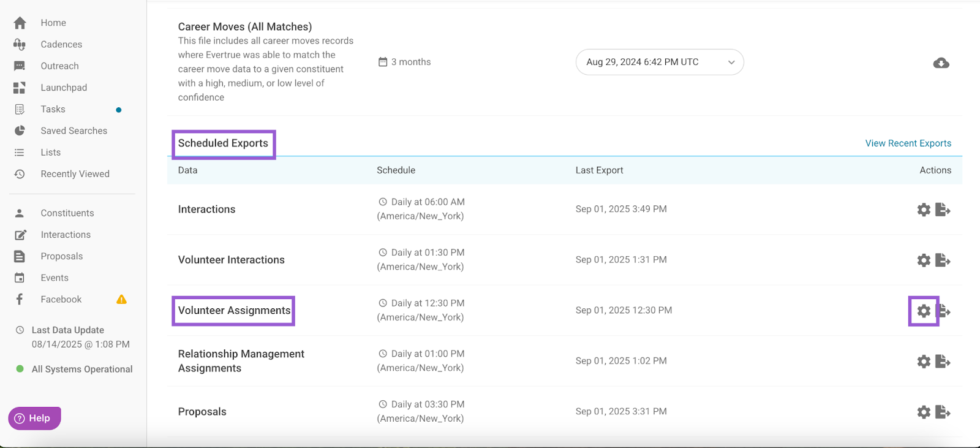The height and width of the screenshot is (448, 980).
Task: Click Sep 01, 2025 12:30 PM cell
Action: click(x=624, y=310)
